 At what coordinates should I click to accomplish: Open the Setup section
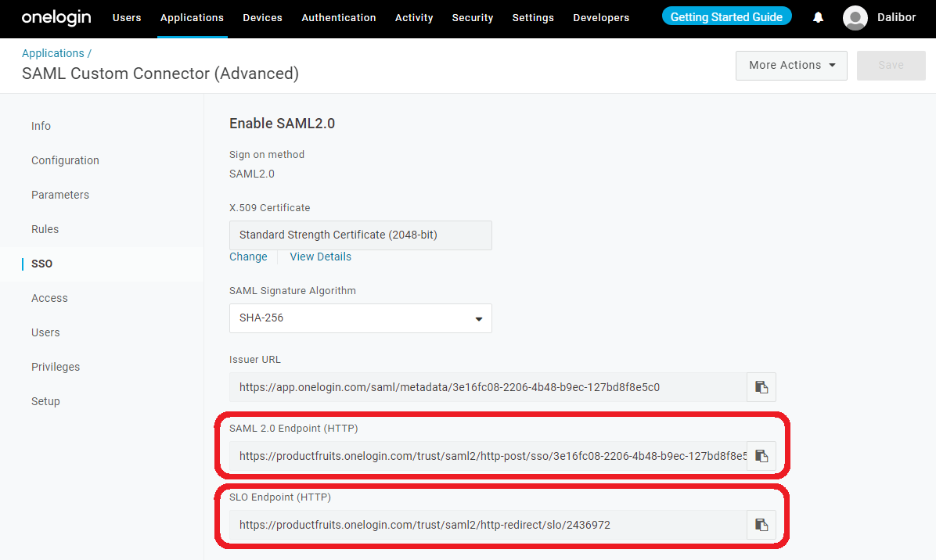tap(45, 401)
